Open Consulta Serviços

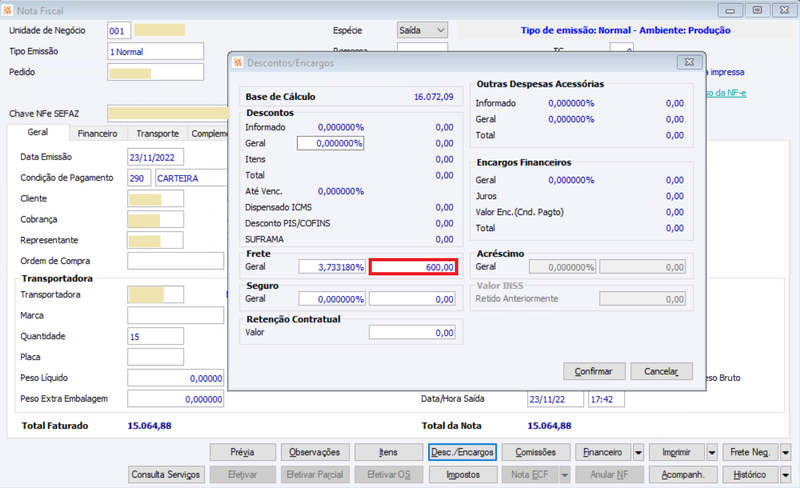166,475
